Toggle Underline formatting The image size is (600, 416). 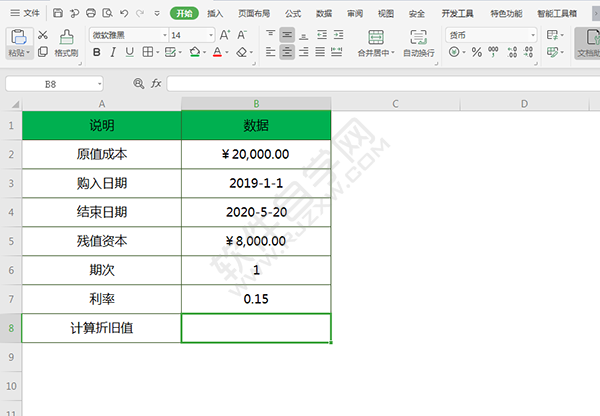(x=130, y=52)
